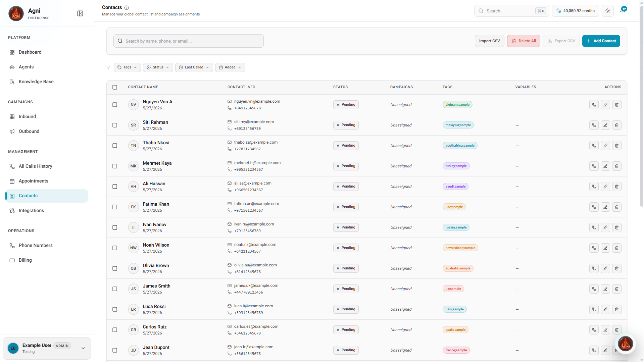The height and width of the screenshot is (362, 644).
Task: Call Jean Dupont with phone icon
Action: (594, 350)
